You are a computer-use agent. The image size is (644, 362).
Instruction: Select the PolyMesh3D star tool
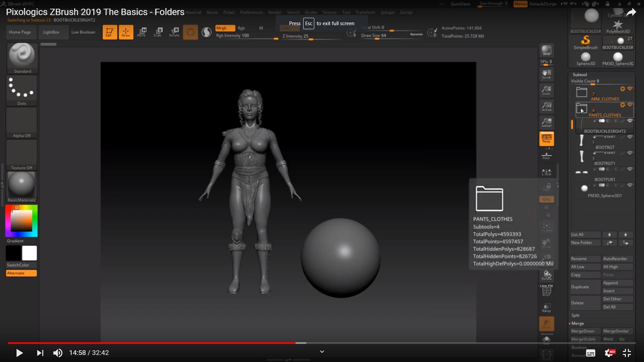tap(618, 27)
